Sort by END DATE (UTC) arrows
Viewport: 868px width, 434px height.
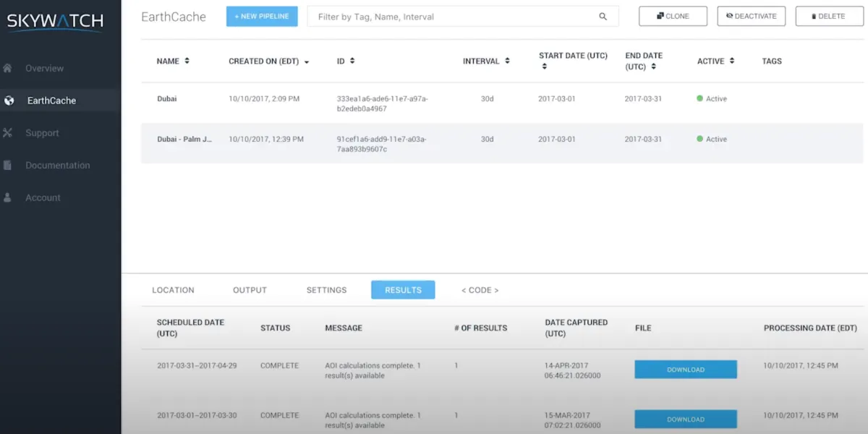click(x=653, y=67)
